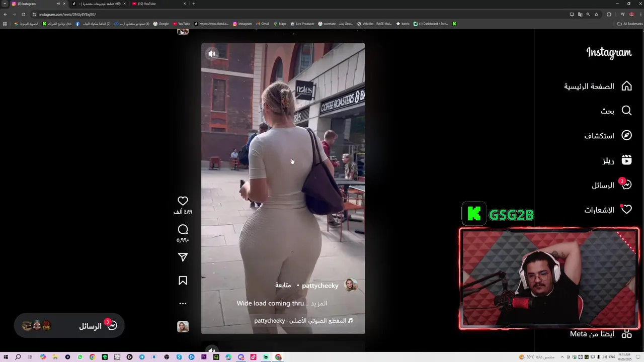Open taskbar clock showing 9:13 AM
The image size is (644, 362).
[x=624, y=357]
